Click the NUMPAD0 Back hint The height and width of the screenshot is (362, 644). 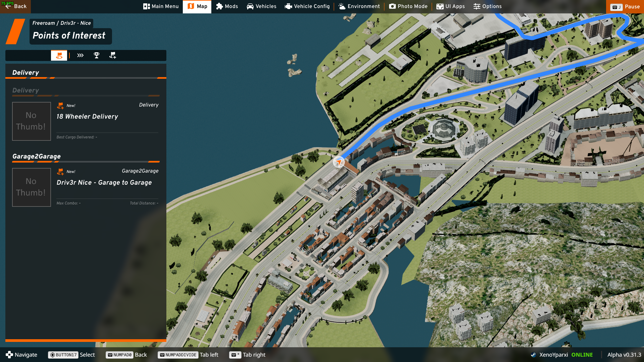126,355
